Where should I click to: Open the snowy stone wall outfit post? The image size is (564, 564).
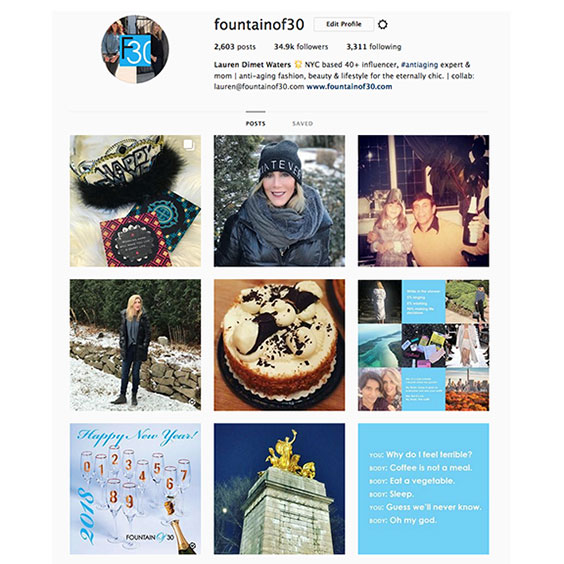pos(135,345)
